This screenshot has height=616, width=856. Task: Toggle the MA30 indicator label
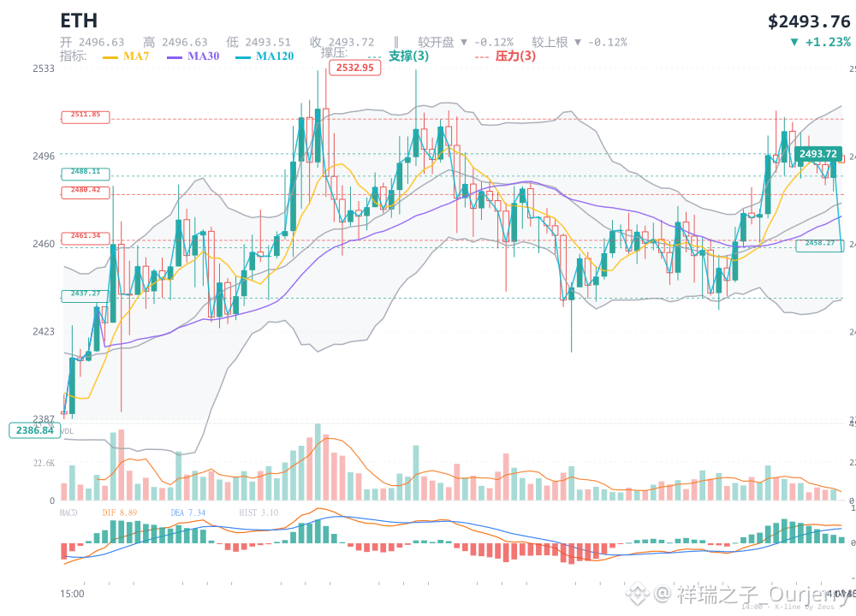pyautogui.click(x=203, y=56)
